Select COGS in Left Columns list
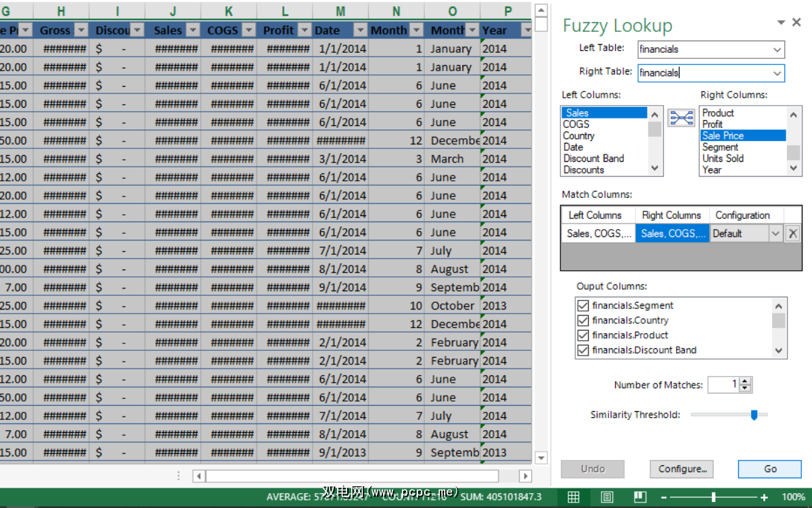 click(576, 124)
